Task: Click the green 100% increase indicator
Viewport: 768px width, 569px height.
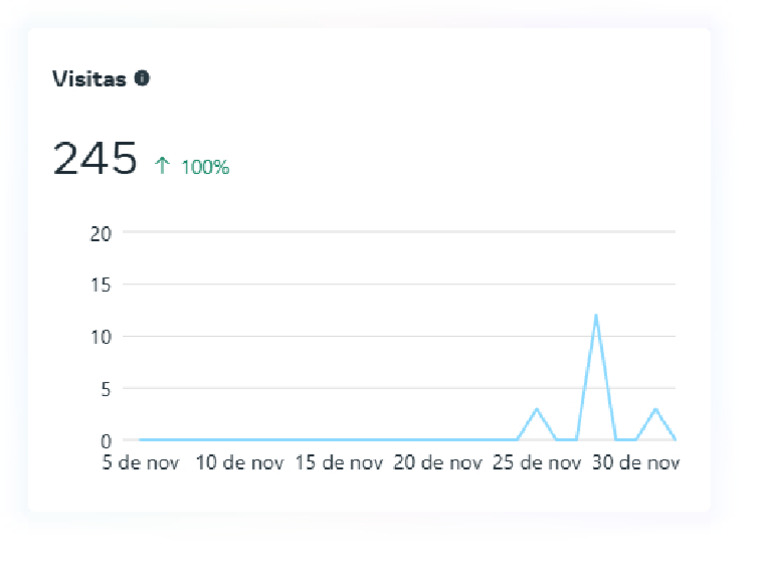Action: coord(205,167)
